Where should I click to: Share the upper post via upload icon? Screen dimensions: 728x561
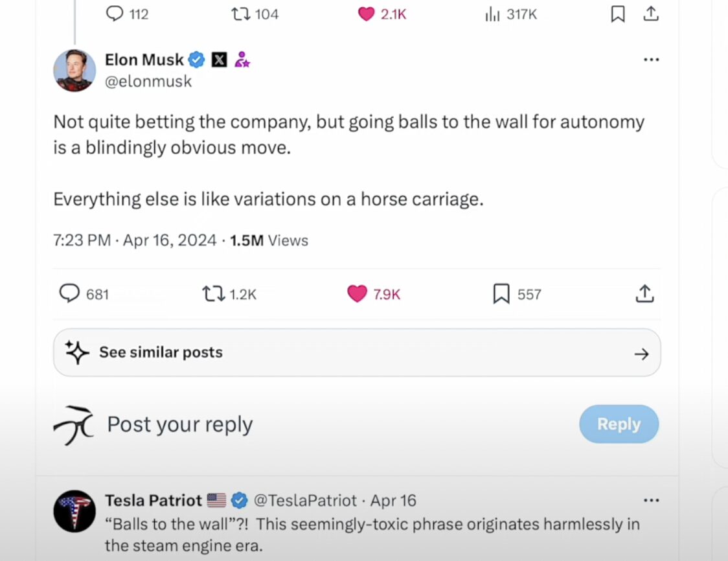click(650, 14)
